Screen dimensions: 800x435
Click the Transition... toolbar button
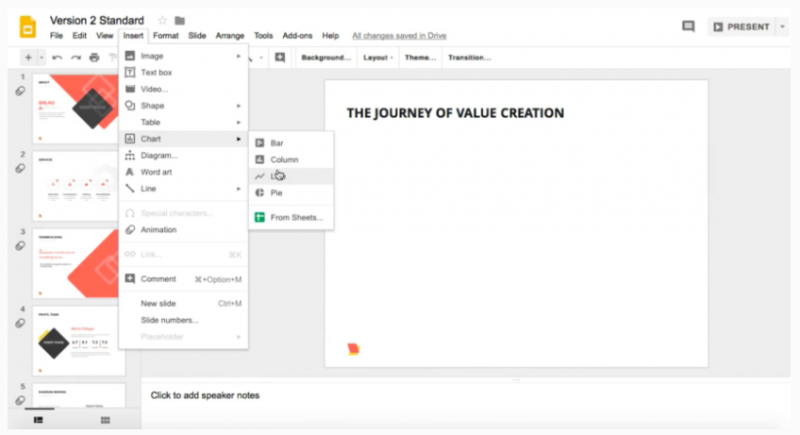tap(469, 58)
